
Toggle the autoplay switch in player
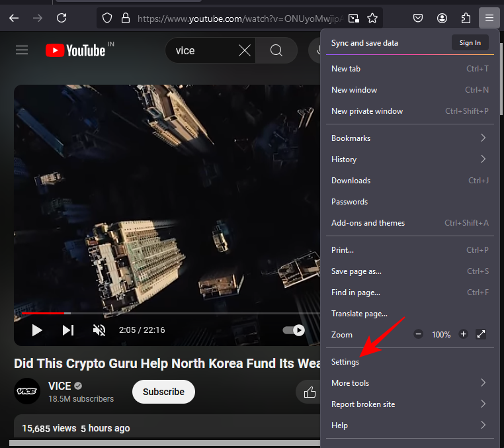(x=294, y=330)
